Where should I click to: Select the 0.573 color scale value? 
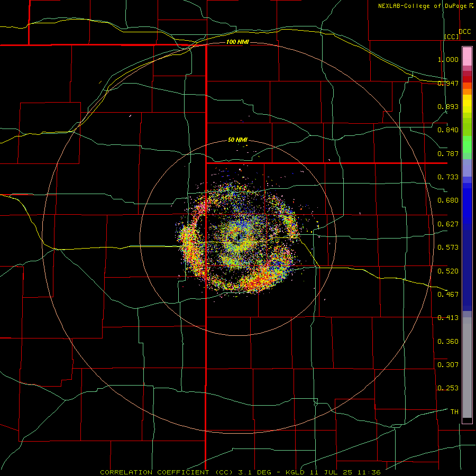click(x=448, y=248)
